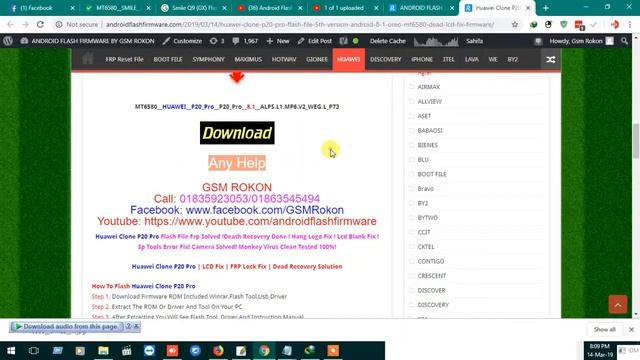Open the admin bar search magnifier icon

624,41
